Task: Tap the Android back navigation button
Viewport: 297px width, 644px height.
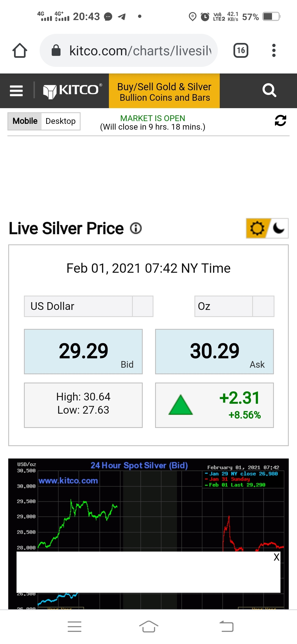Action: point(227,627)
